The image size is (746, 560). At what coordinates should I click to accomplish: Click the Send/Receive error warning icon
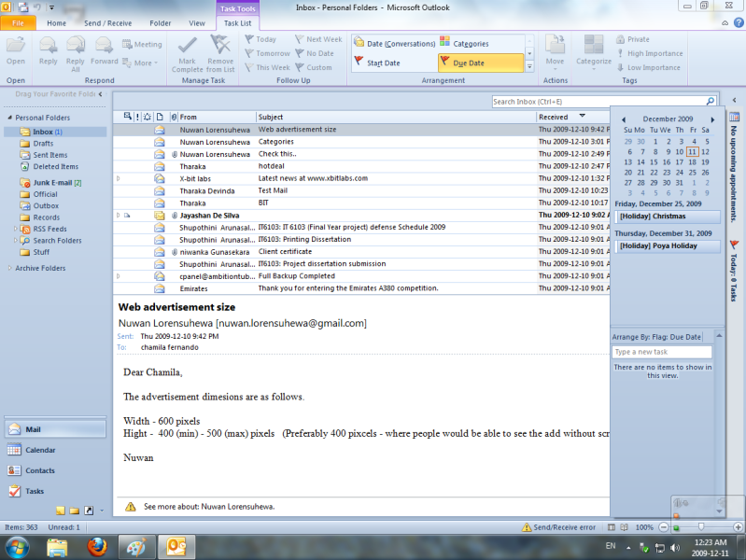[527, 527]
